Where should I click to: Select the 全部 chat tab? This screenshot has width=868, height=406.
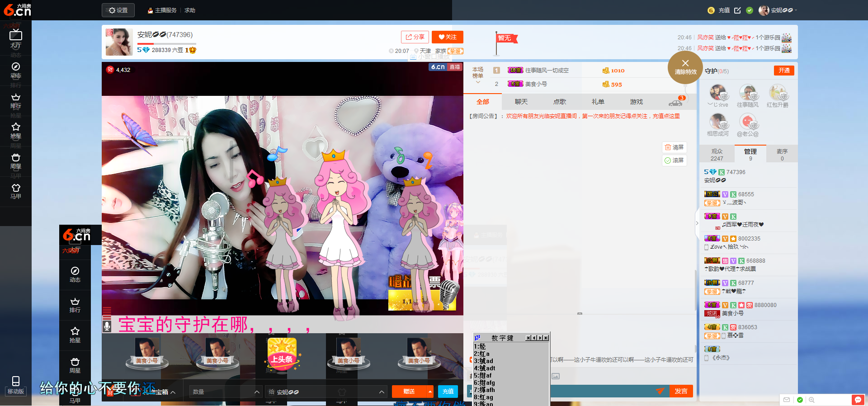[x=483, y=102]
